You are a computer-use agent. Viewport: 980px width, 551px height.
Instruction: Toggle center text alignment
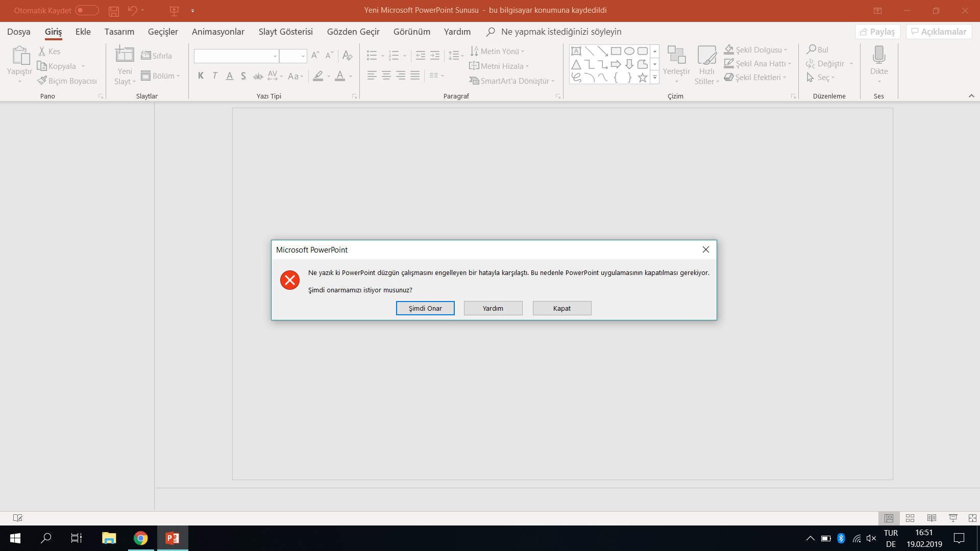(386, 76)
